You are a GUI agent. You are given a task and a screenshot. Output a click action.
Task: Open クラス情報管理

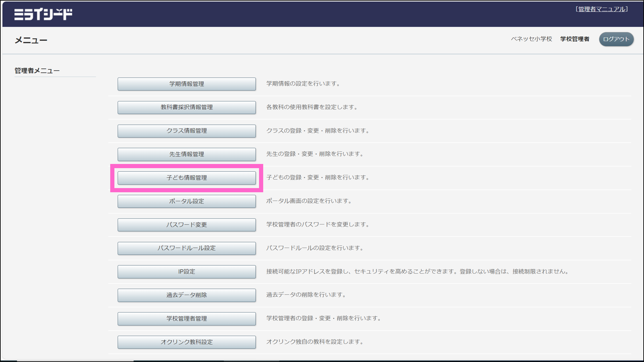click(186, 131)
